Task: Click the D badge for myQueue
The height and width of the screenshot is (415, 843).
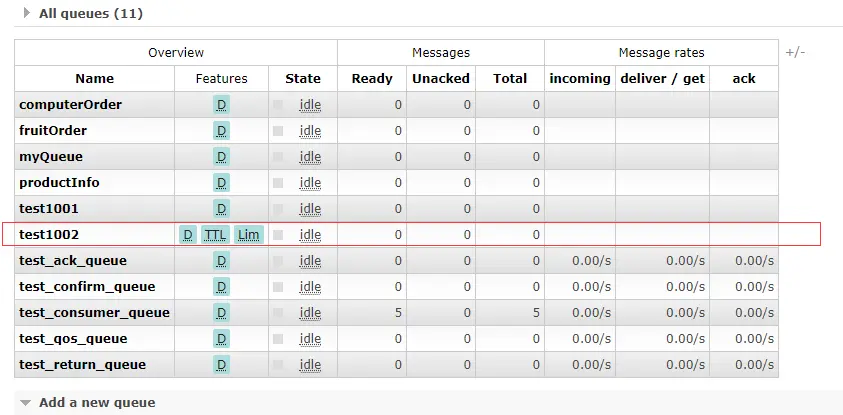Action: point(222,156)
